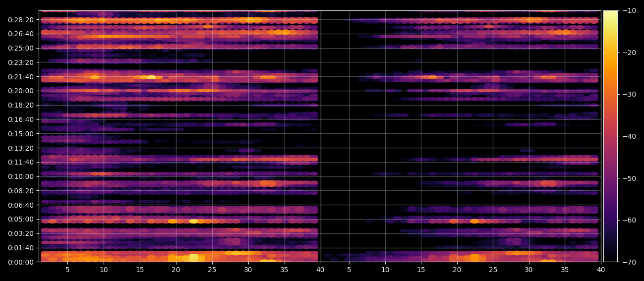Select x-axis label 20 of left heatmap
The image size is (644, 281).
click(176, 270)
